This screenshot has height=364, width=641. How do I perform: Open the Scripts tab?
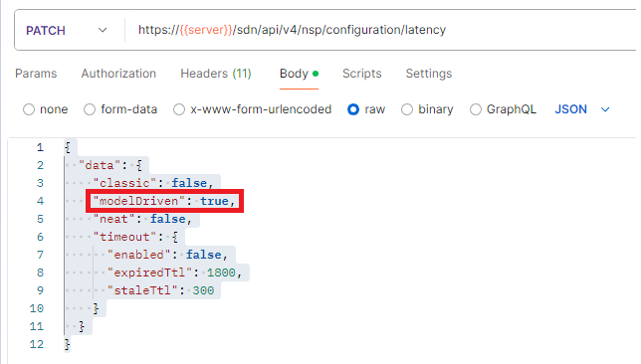pos(361,74)
